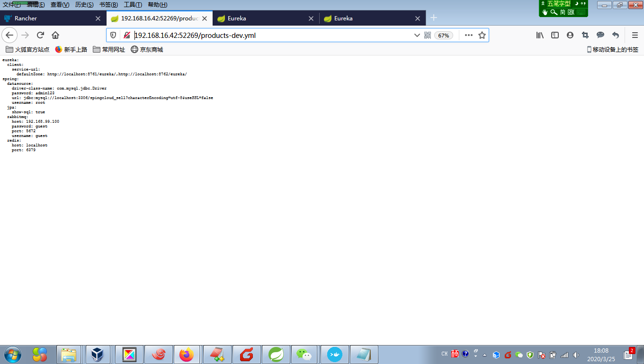This screenshot has width=644, height=364.
Task: Open the 火狐官方站点 bookmark folder
Action: click(27, 49)
